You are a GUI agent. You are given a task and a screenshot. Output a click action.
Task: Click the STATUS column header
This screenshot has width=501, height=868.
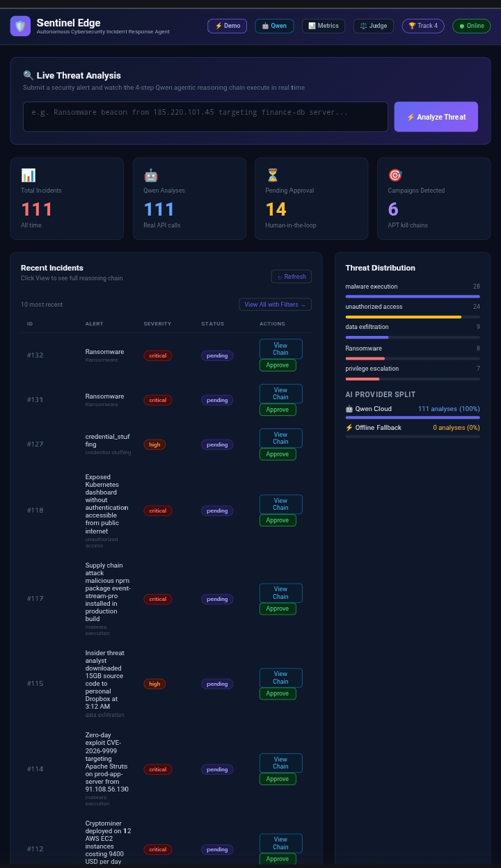point(213,324)
